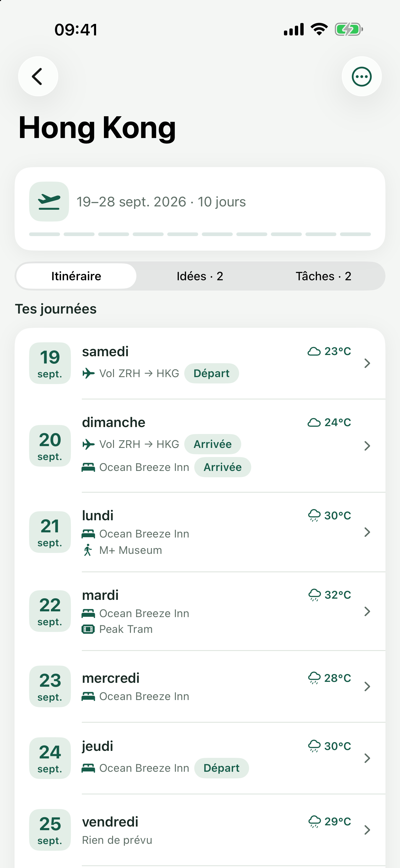The height and width of the screenshot is (868, 400).
Task: Open the more options ellipsis menu
Action: pyautogui.click(x=362, y=77)
